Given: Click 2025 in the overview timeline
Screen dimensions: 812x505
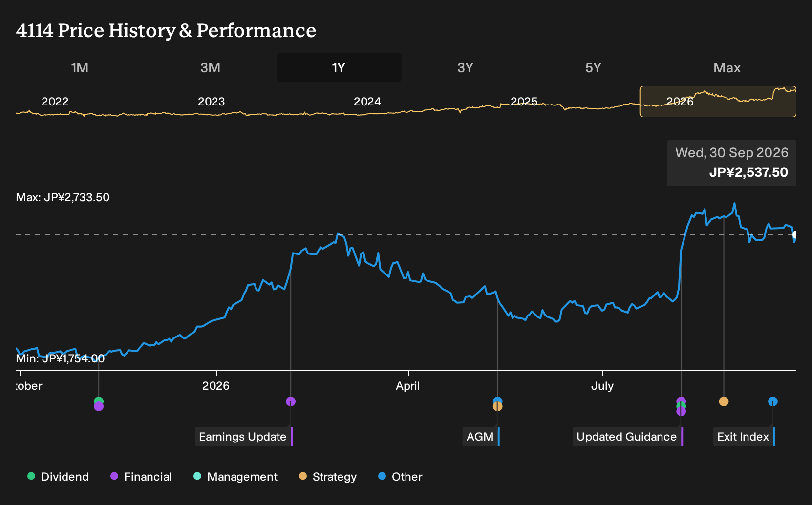Looking at the screenshot, I should (524, 102).
